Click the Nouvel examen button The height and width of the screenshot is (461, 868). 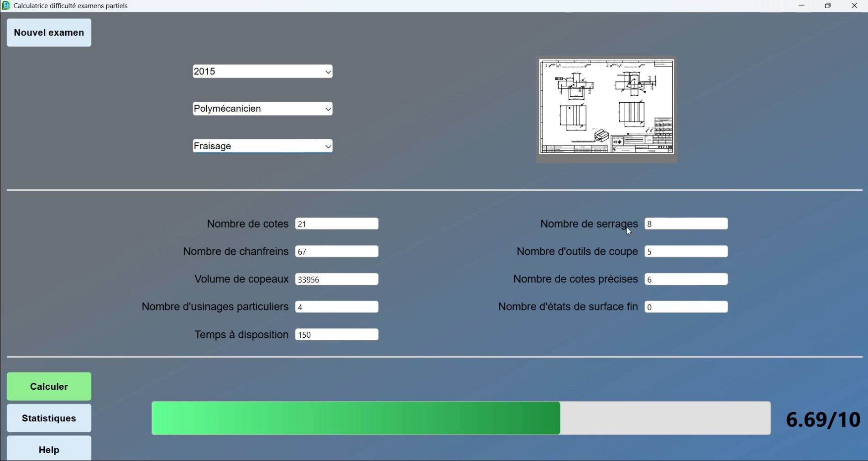coord(49,33)
